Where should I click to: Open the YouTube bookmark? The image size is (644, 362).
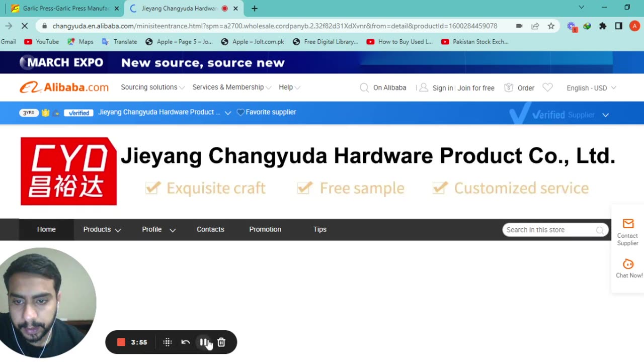tap(42, 42)
